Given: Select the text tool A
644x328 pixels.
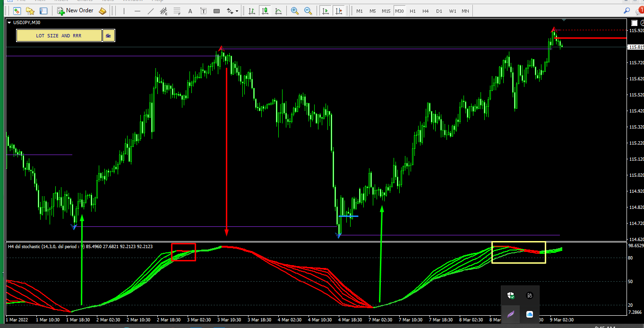Looking at the screenshot, I should click(x=190, y=10).
